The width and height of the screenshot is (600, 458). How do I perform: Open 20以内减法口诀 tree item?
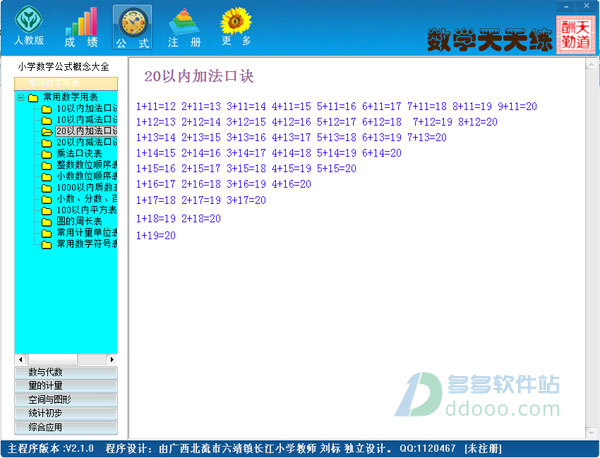[x=86, y=143]
